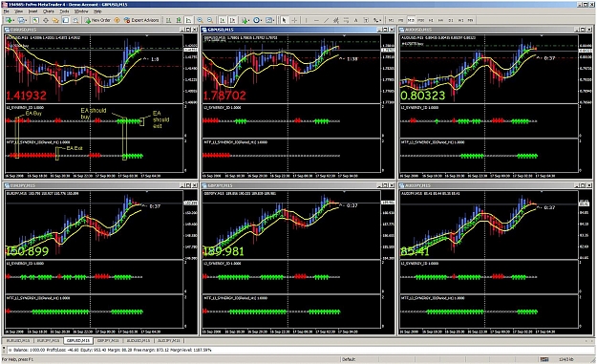The height and width of the screenshot is (364, 597).
Task: Switch to line chart icon
Action: pyautogui.click(x=188, y=20)
